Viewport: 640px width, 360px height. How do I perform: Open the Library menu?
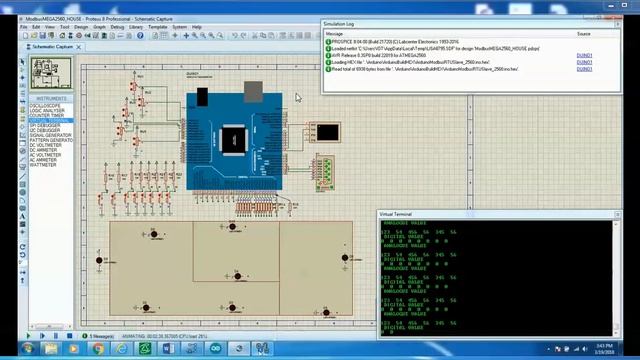(136, 27)
